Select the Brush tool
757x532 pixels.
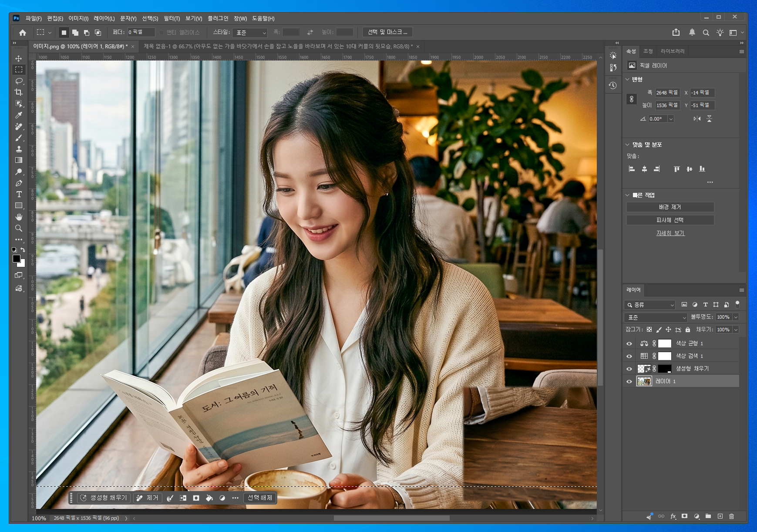[x=19, y=138]
